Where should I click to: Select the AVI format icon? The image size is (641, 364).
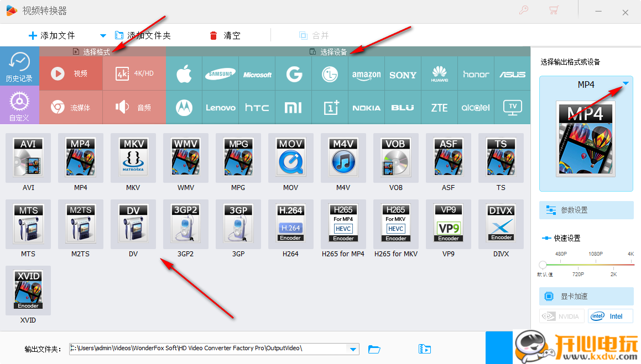pyautogui.click(x=28, y=158)
